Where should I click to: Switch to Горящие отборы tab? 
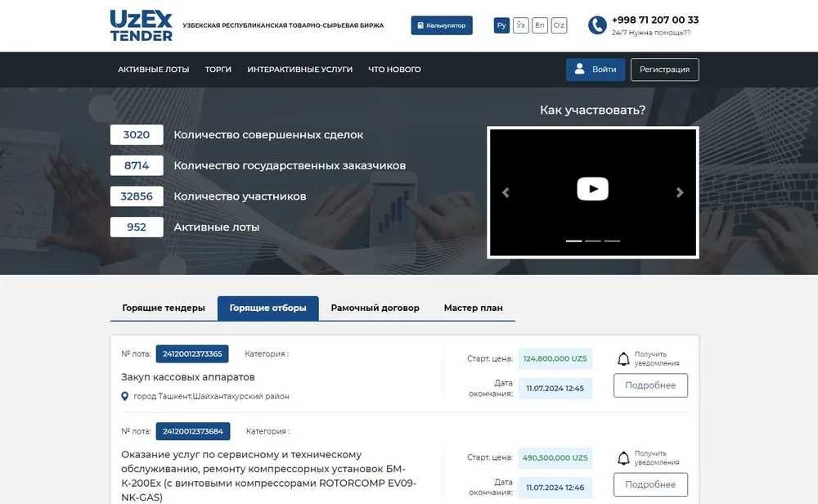click(267, 308)
